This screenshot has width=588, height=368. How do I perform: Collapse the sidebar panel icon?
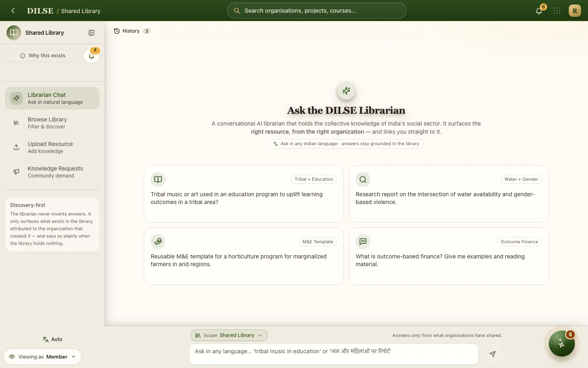(x=91, y=33)
